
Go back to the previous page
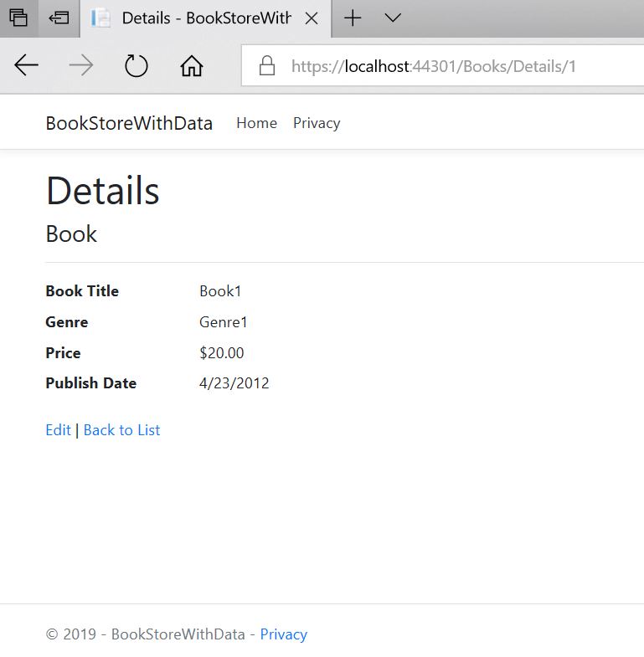coord(27,66)
